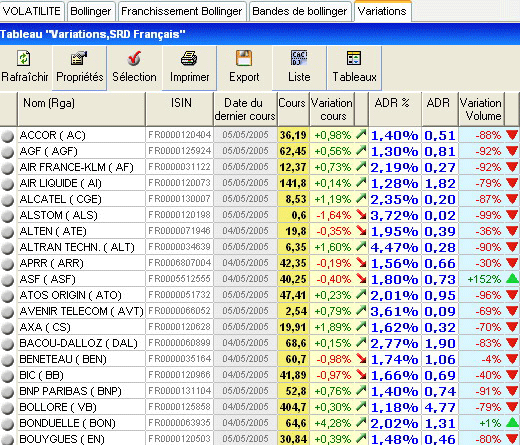
Task: Click the Sélection checkmark icon
Action: pyautogui.click(x=134, y=58)
